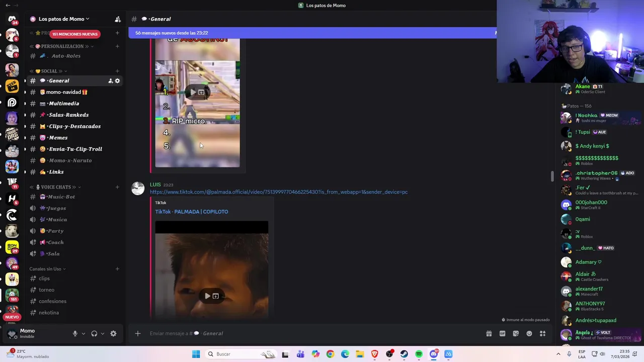Toggle microphone mute in user panel

75,333
